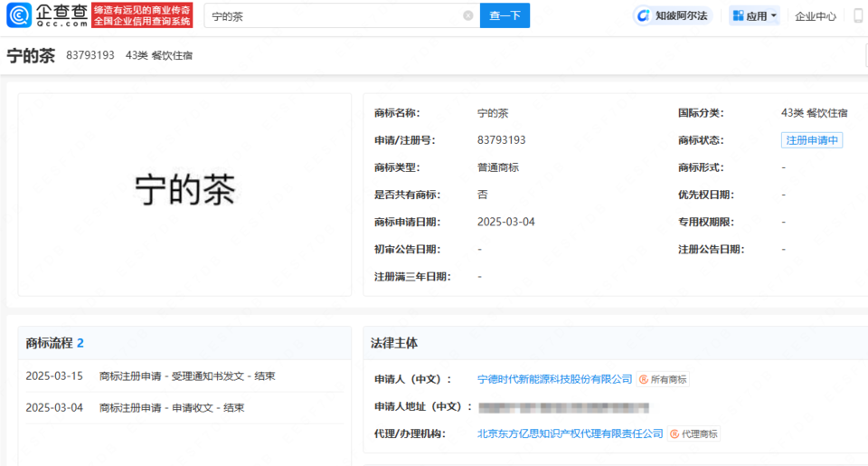868x466 pixels.
Task: Expand the 应用 dropdown menu
Action: pos(773,16)
